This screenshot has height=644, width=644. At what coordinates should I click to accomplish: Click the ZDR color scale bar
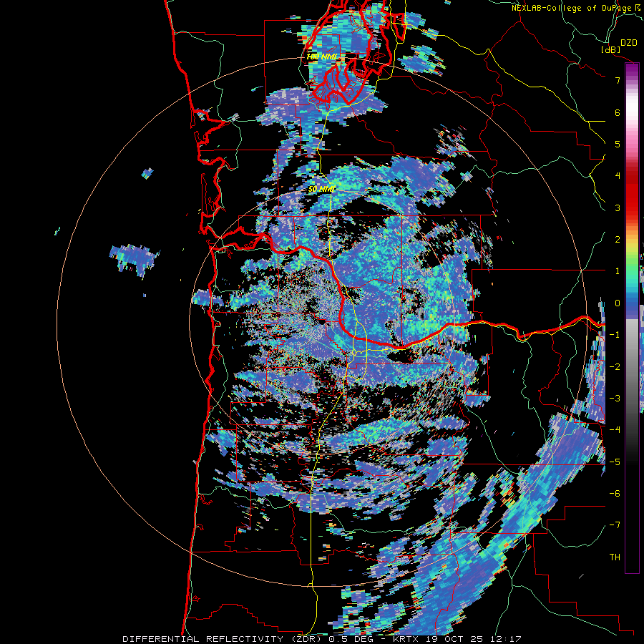[632, 318]
